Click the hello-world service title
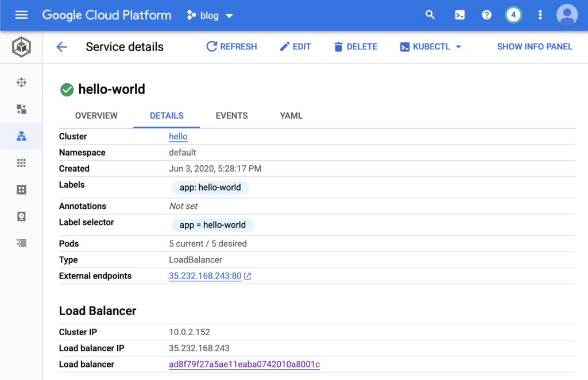This screenshot has height=380, width=588. coord(112,89)
